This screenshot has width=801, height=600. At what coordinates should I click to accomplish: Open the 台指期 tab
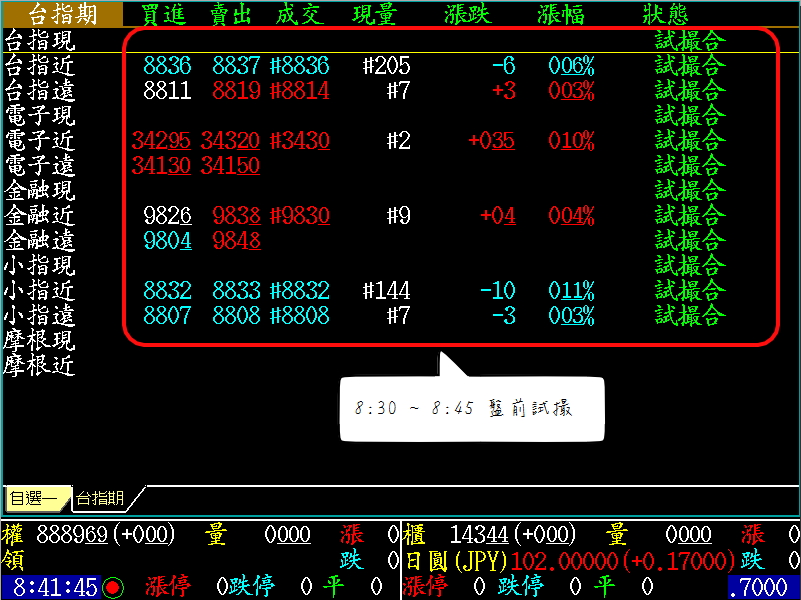(x=101, y=498)
